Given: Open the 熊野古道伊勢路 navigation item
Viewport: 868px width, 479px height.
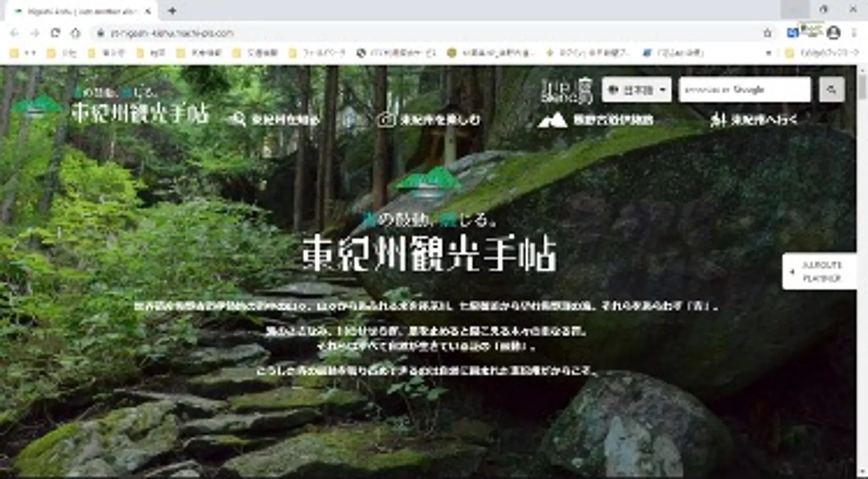Looking at the screenshot, I should (596, 120).
